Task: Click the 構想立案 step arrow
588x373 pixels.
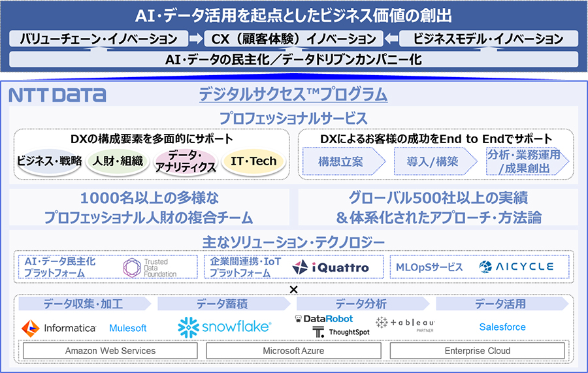Action: 344,161
